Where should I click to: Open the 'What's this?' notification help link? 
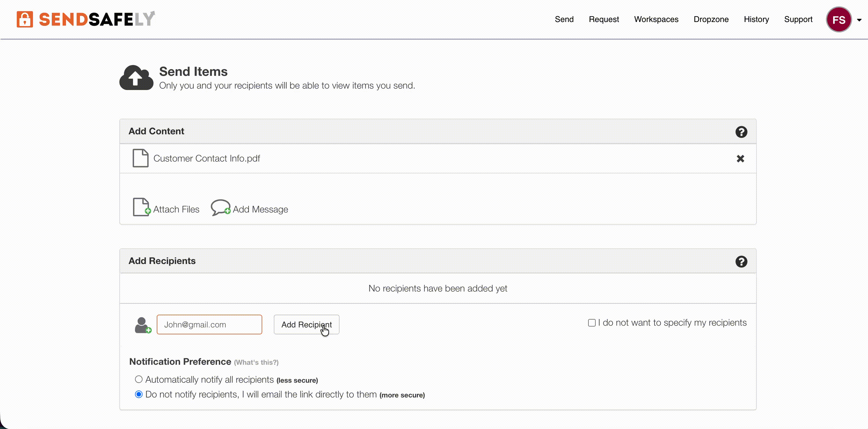pos(256,362)
